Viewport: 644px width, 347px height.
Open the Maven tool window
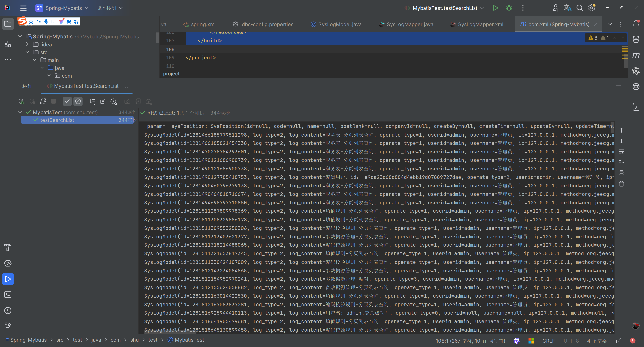636,55
